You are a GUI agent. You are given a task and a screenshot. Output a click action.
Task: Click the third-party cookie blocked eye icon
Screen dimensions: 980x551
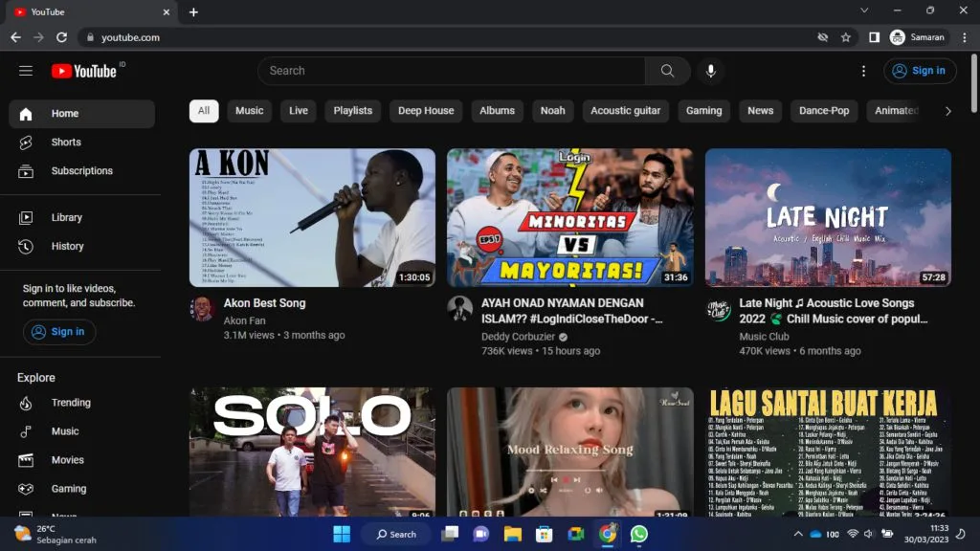822,37
